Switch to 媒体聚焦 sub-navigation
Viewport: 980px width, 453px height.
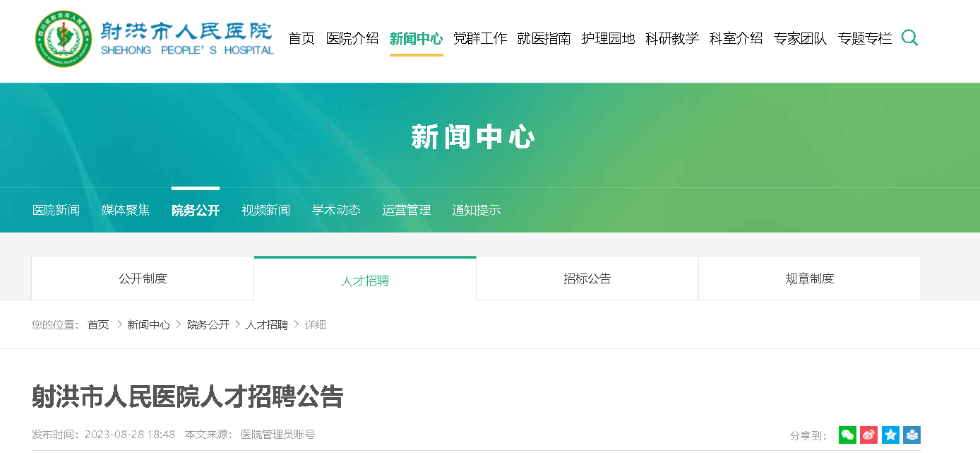[126, 210]
